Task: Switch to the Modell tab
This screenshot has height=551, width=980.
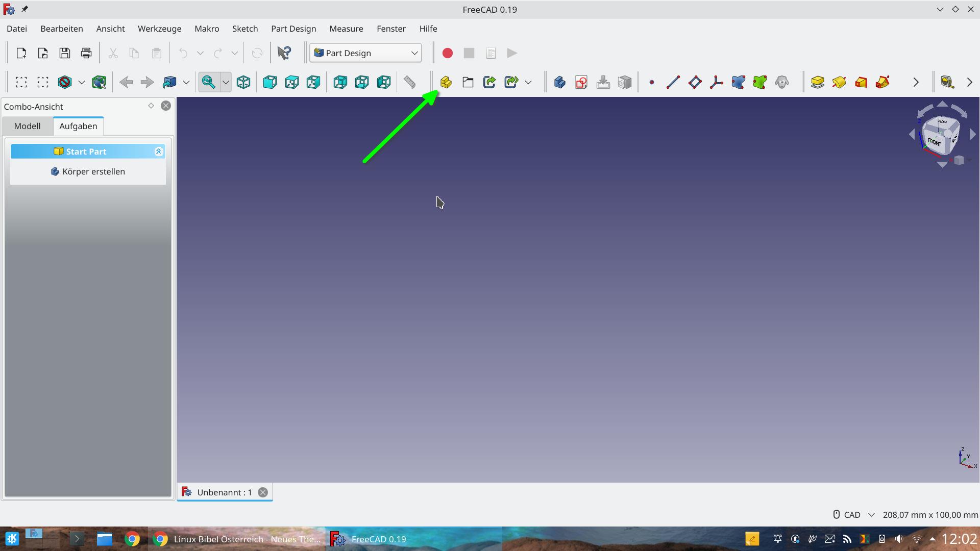Action: tap(27, 126)
